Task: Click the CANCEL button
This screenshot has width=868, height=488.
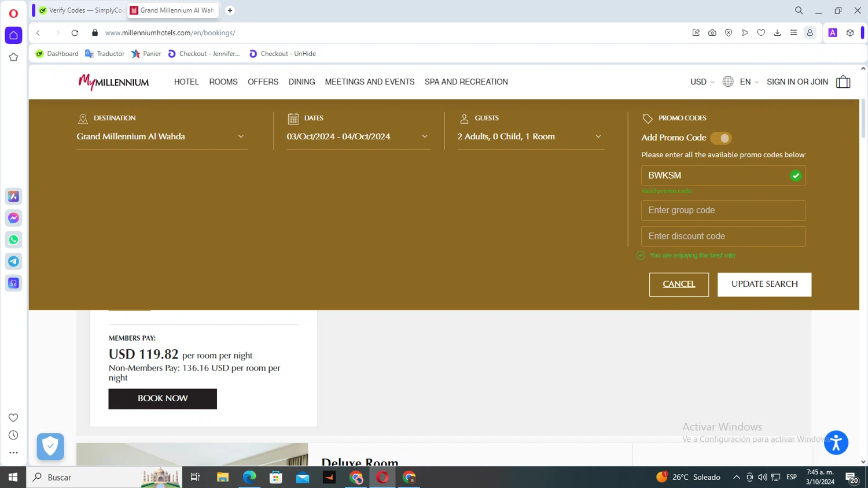Action: click(679, 284)
